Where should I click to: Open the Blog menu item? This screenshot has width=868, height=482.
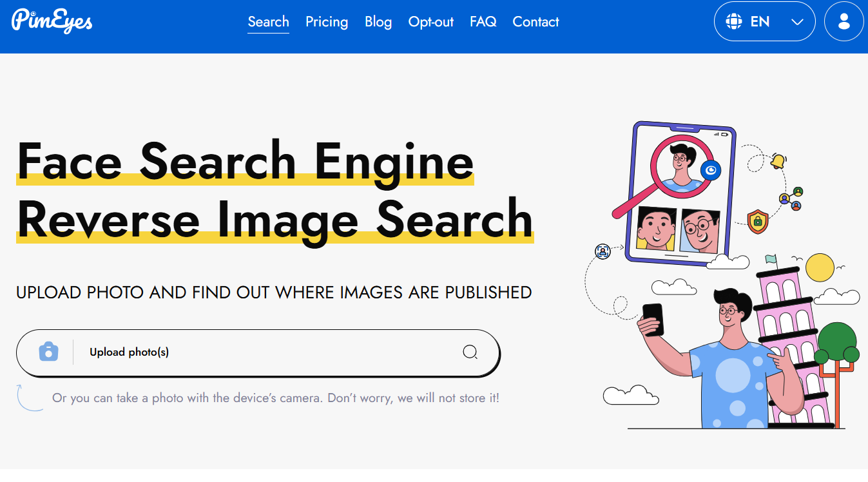(x=378, y=22)
